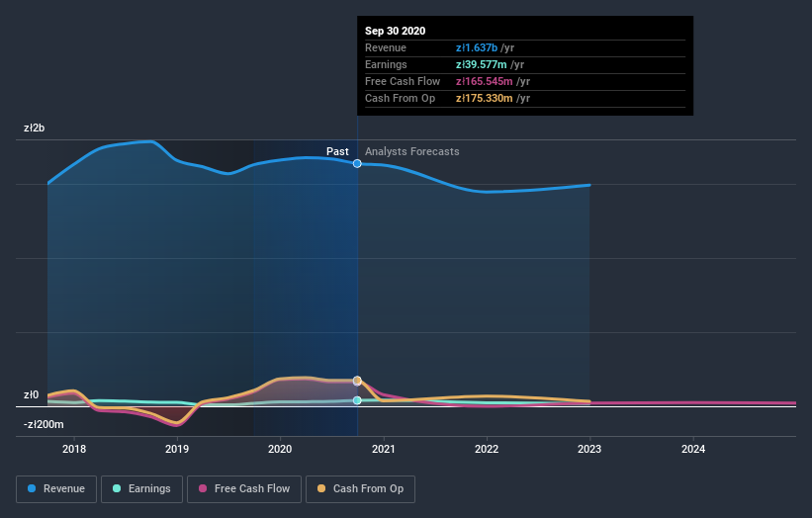Click the Earnings row label in tooltip
Screen dimensions: 812x518
tap(387, 64)
